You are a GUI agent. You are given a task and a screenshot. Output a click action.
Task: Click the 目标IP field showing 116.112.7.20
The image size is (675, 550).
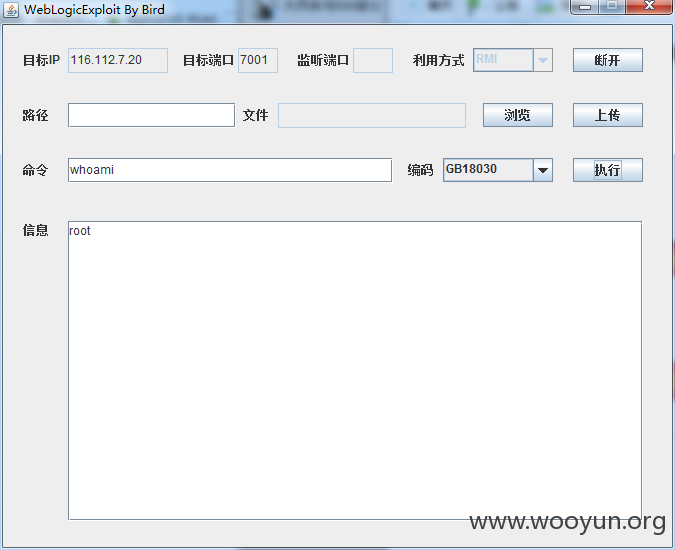(x=118, y=60)
